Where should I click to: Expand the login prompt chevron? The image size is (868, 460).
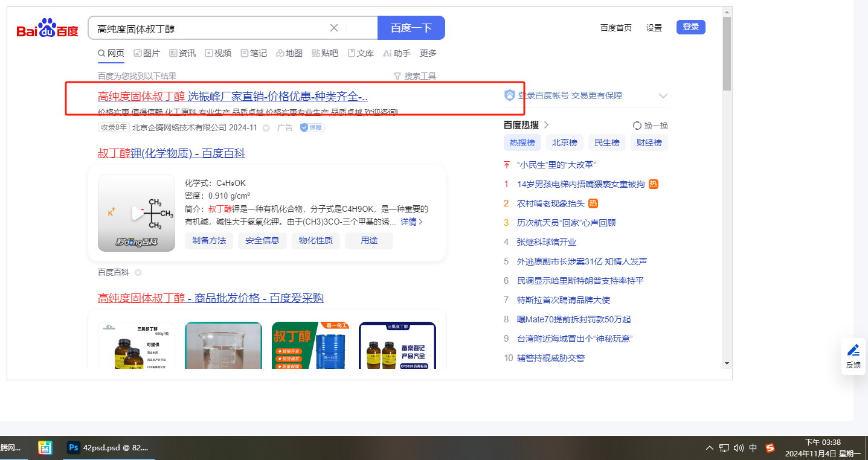click(x=663, y=96)
